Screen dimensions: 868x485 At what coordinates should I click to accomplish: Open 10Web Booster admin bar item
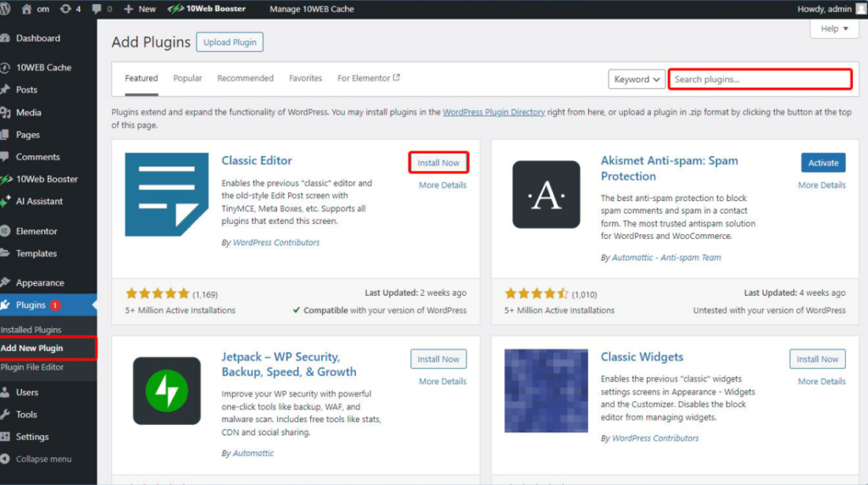[x=207, y=8]
